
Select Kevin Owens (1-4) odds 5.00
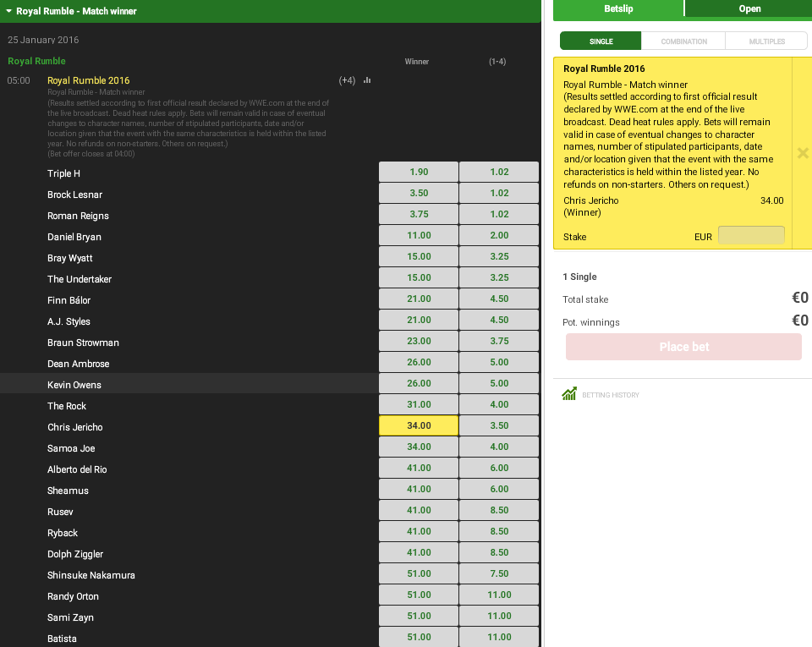pyautogui.click(x=499, y=383)
